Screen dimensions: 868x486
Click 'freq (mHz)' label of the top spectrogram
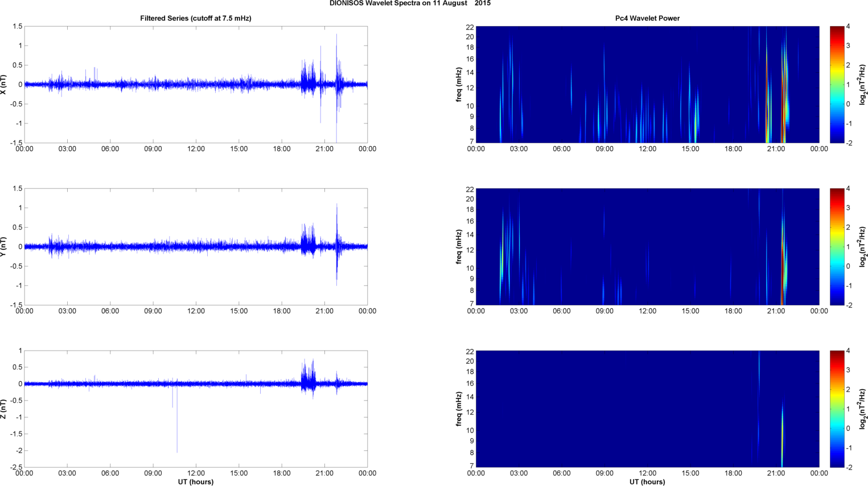click(459, 84)
